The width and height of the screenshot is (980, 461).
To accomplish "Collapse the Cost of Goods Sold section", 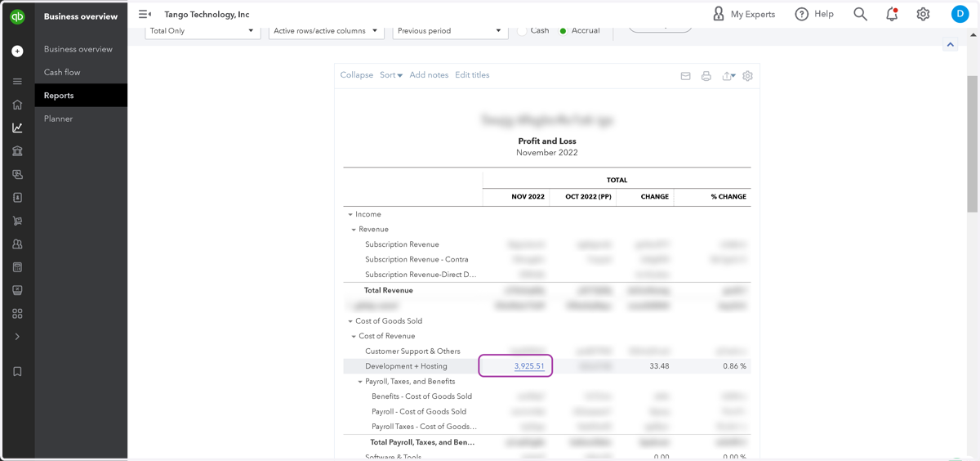I will (350, 321).
